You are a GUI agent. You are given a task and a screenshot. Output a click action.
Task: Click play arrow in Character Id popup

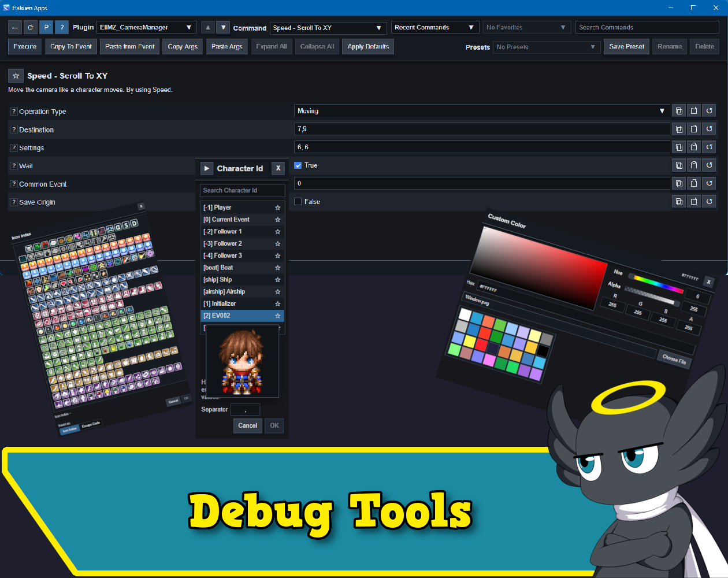(x=207, y=168)
